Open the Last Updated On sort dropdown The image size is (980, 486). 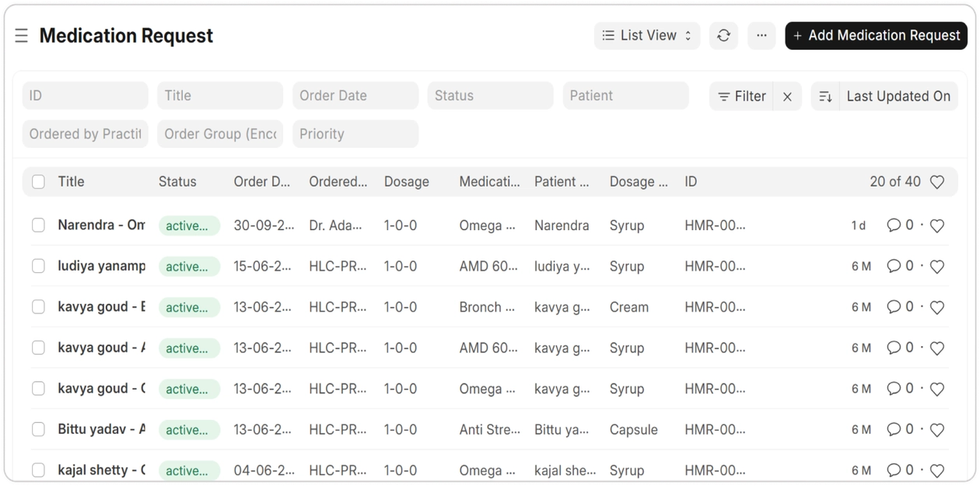898,96
